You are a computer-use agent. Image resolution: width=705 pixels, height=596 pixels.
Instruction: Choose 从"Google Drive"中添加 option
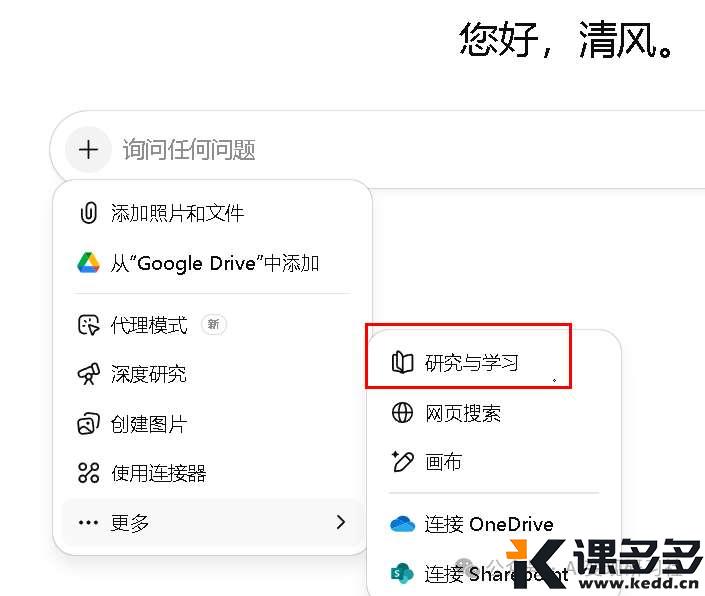pyautogui.click(x=214, y=263)
